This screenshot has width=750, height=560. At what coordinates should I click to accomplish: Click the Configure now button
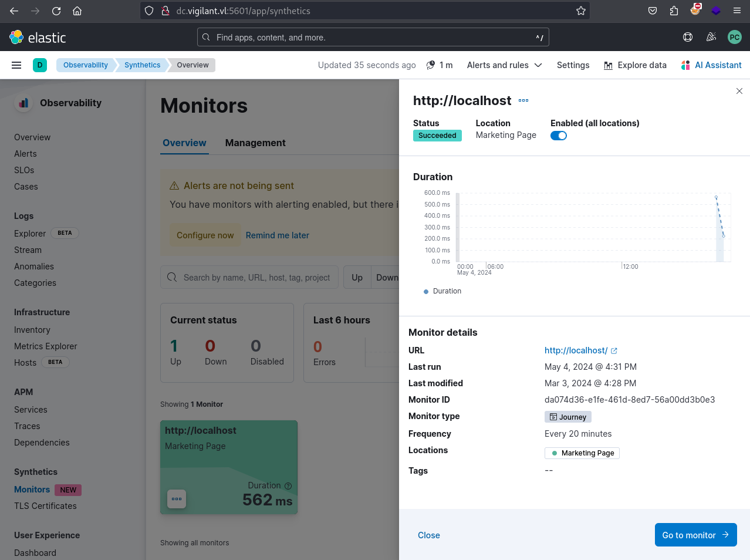pyautogui.click(x=205, y=235)
